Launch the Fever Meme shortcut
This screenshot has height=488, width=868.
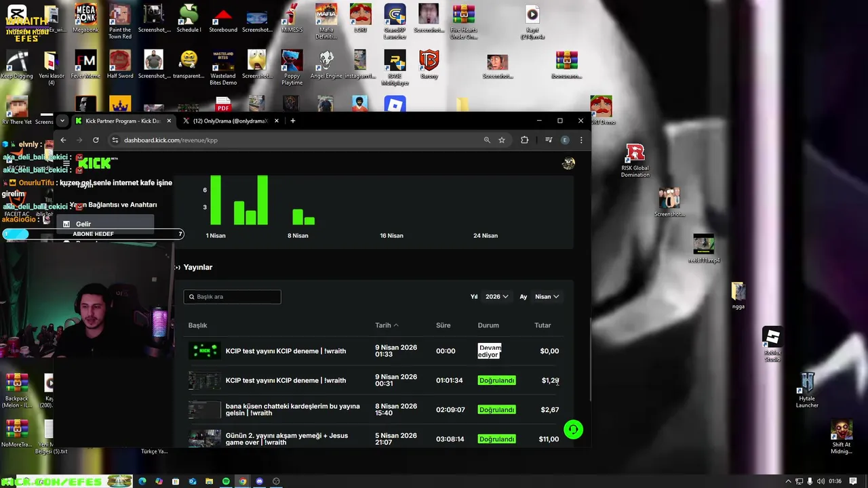(85, 64)
